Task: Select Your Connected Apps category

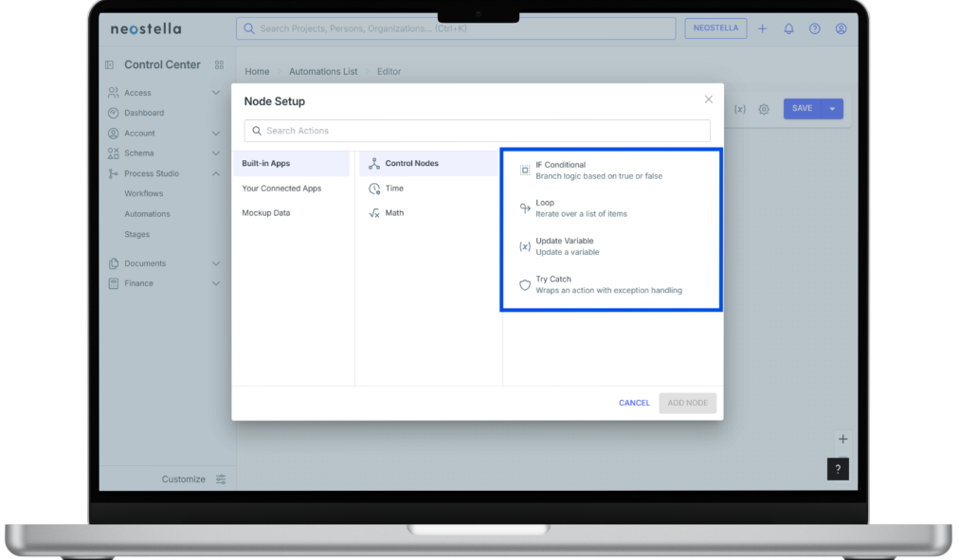Action: click(281, 189)
